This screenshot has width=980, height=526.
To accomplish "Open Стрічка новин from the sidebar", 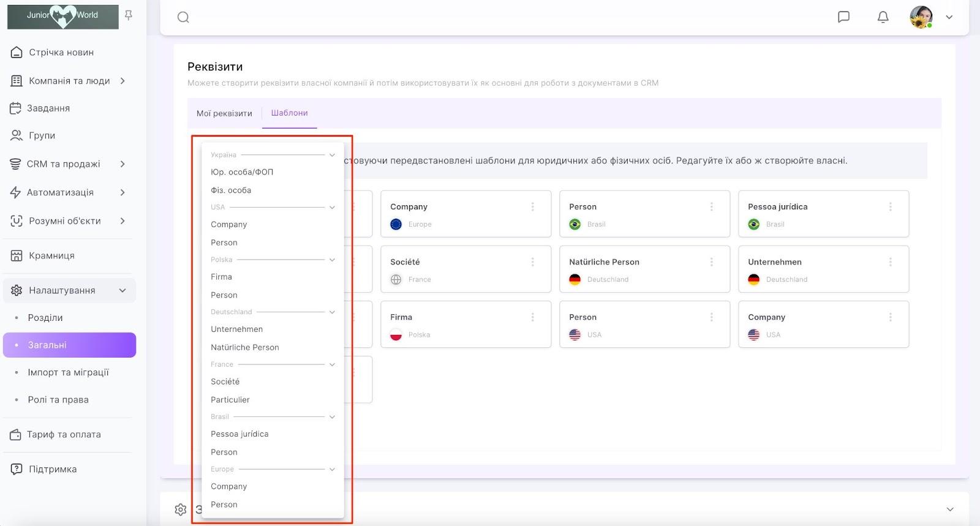I will click(x=61, y=53).
